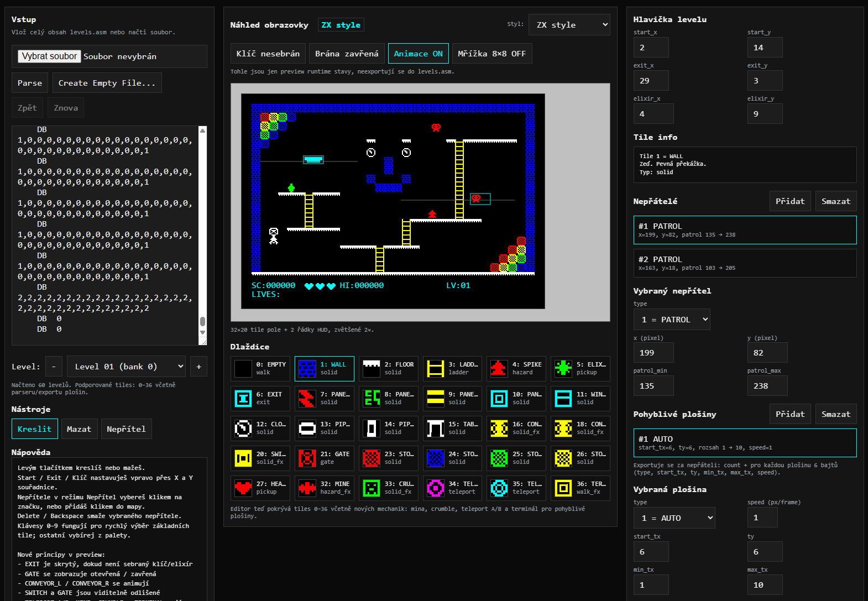Choose the HEART pickup tile
Viewport: 868px width, 601px height.
point(260,488)
